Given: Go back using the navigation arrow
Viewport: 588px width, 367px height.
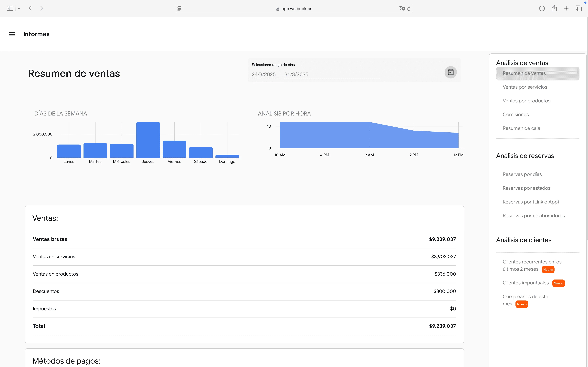Looking at the screenshot, I should pos(30,8).
